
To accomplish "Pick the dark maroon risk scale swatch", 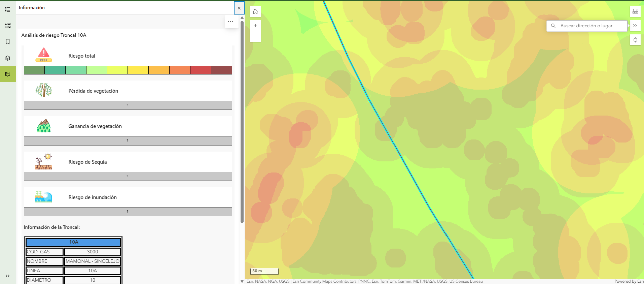I will pyautogui.click(x=221, y=70).
